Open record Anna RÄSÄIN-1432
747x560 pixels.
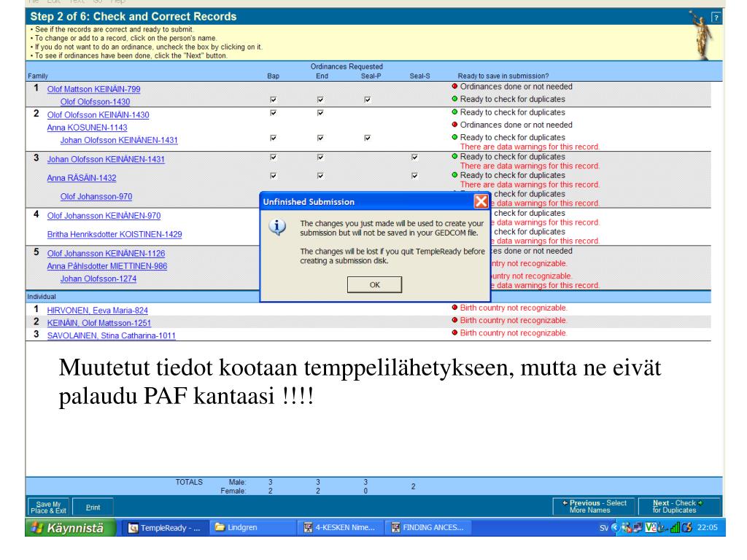coord(82,178)
